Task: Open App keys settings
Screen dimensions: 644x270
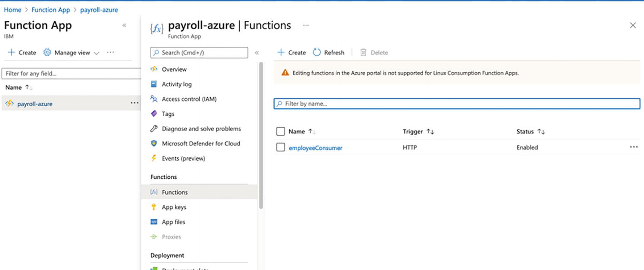Action: pos(174,207)
